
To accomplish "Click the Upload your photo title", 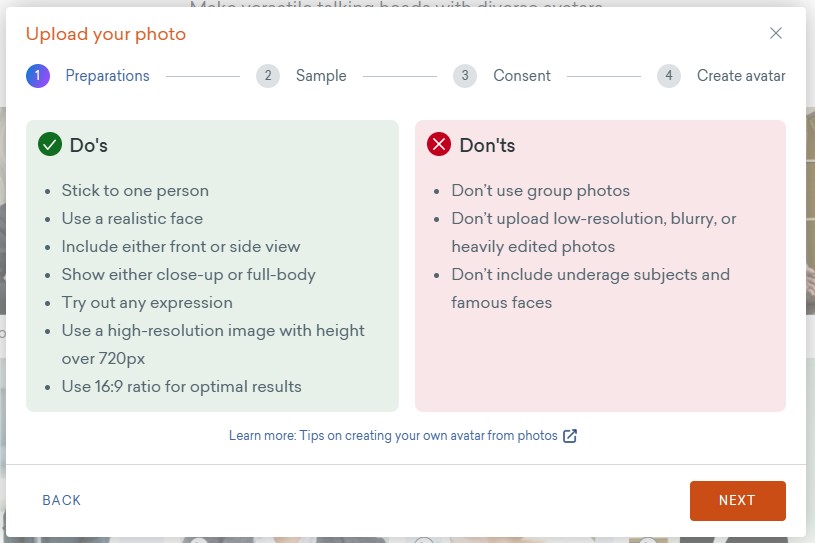I will point(106,34).
